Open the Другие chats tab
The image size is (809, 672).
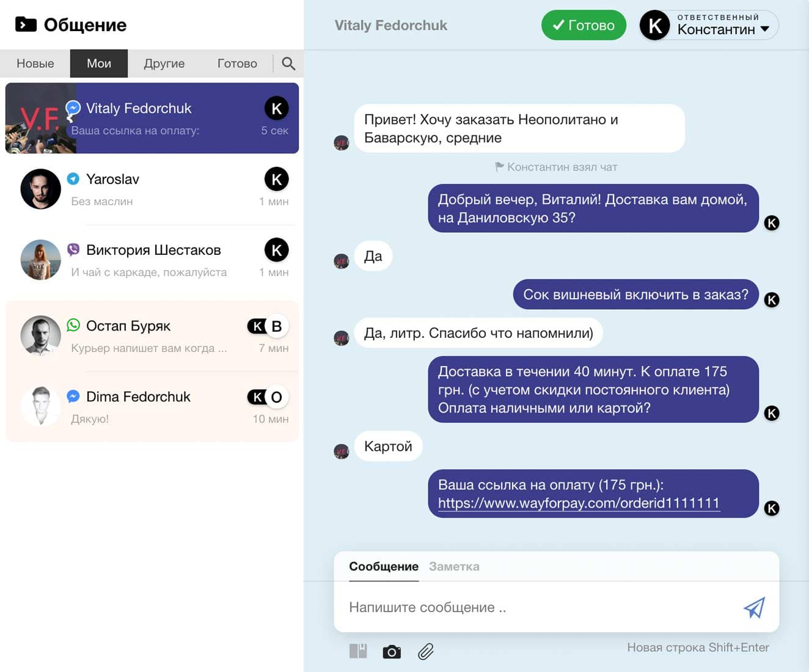pyautogui.click(x=164, y=64)
